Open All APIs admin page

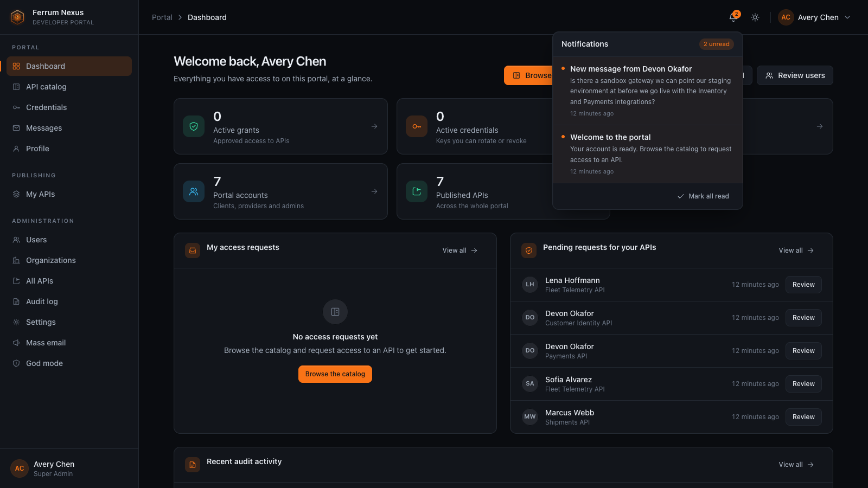coord(69,281)
